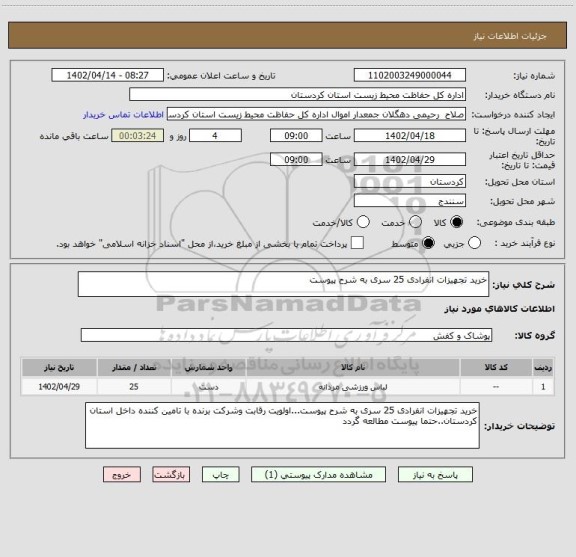This screenshot has width=576, height=557.
Task: Click the بازگشت back button
Action: pos(171,475)
